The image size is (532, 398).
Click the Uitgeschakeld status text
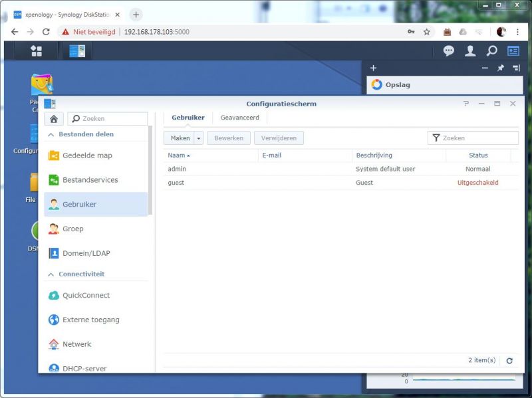477,183
